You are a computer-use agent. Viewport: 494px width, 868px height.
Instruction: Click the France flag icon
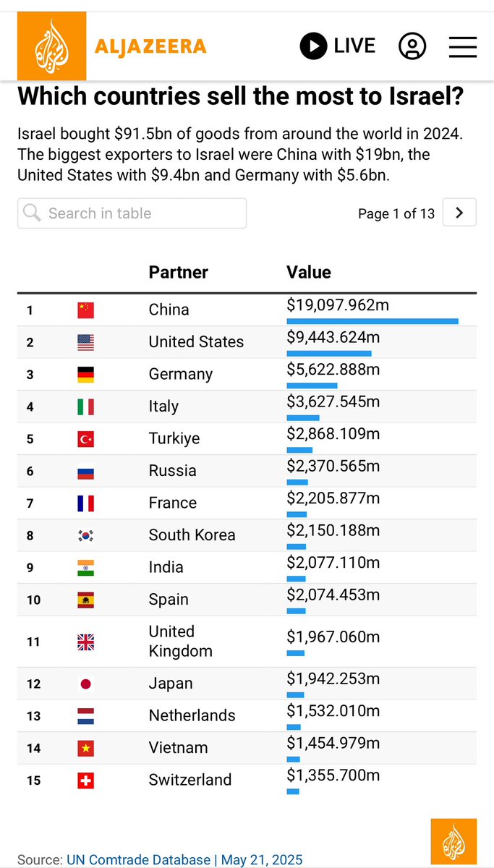point(85,503)
